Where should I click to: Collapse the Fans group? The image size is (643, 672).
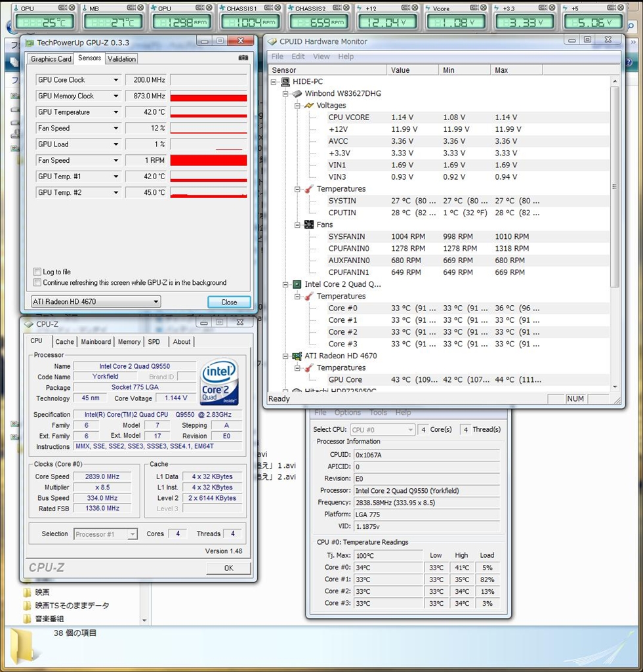pyautogui.click(x=297, y=224)
